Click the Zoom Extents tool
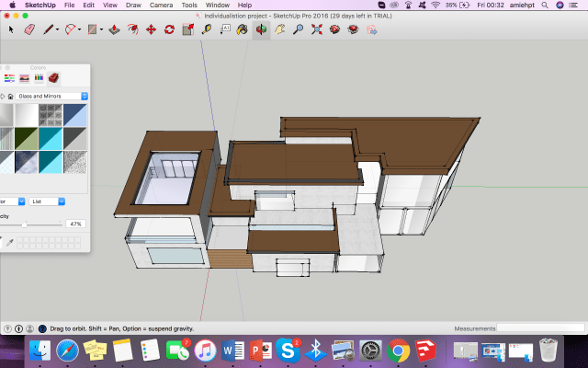 [316, 29]
